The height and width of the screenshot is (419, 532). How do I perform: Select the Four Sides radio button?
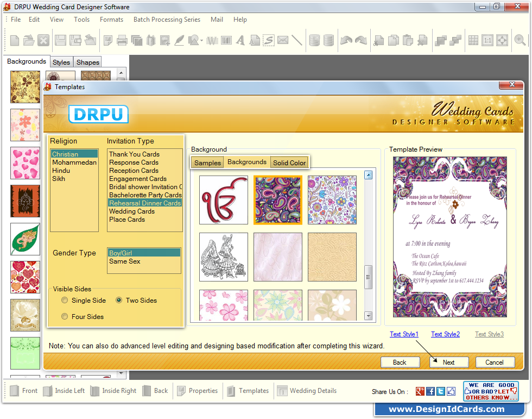coord(65,316)
